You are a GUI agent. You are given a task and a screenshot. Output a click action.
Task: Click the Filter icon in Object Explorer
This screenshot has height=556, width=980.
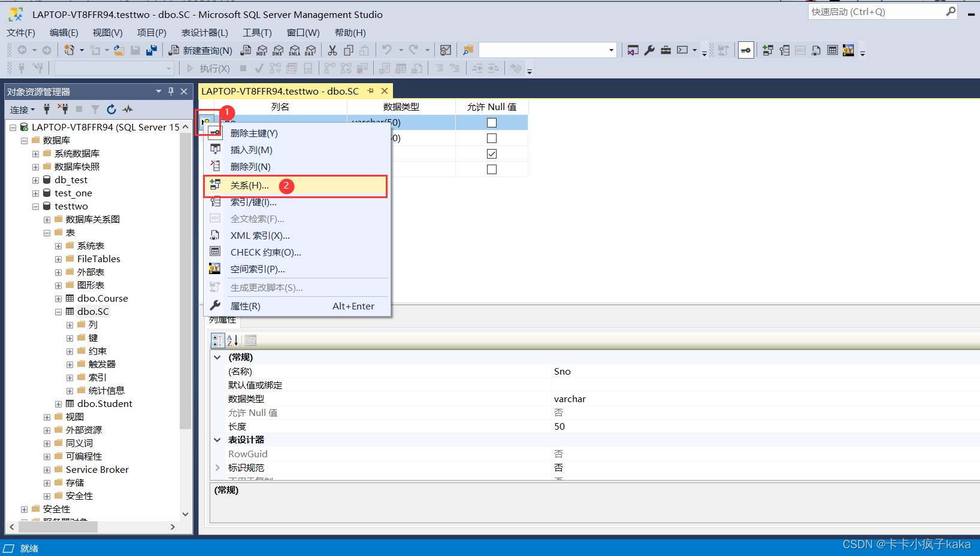[x=95, y=109]
